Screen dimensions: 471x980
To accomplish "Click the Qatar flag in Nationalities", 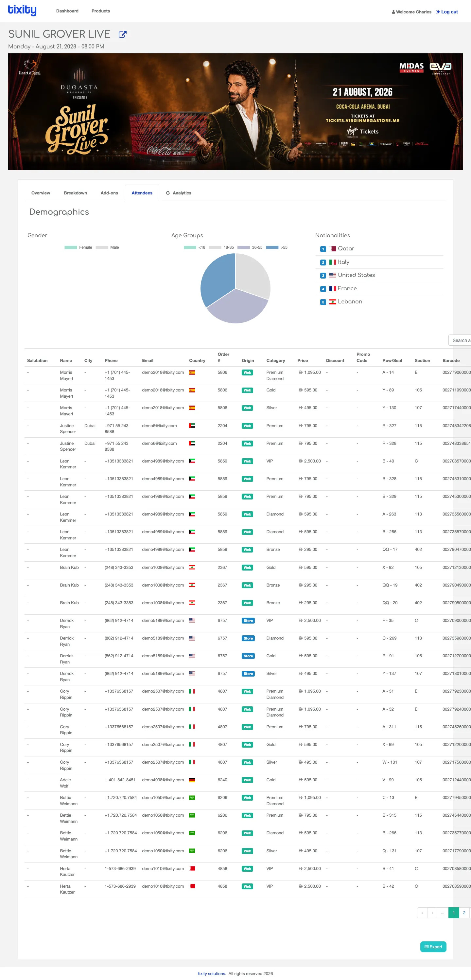I will click(333, 249).
